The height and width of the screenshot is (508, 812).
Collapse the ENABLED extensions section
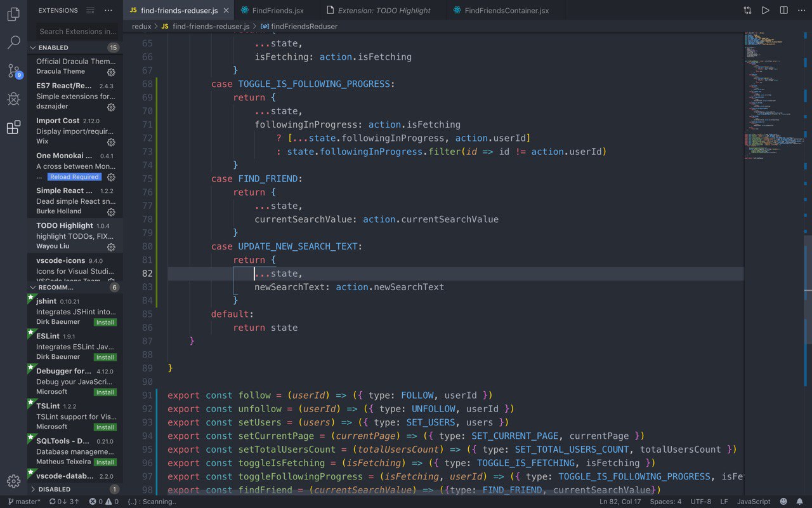(x=33, y=48)
